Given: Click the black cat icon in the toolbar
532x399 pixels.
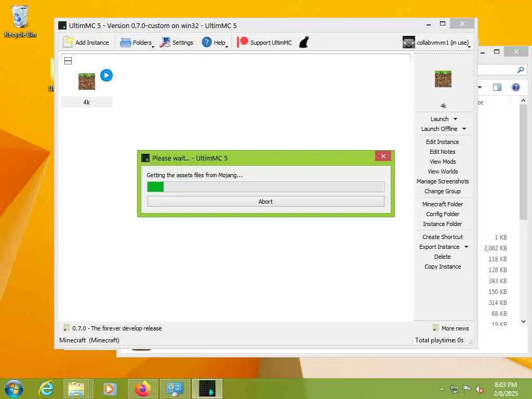Looking at the screenshot, I should coord(304,43).
